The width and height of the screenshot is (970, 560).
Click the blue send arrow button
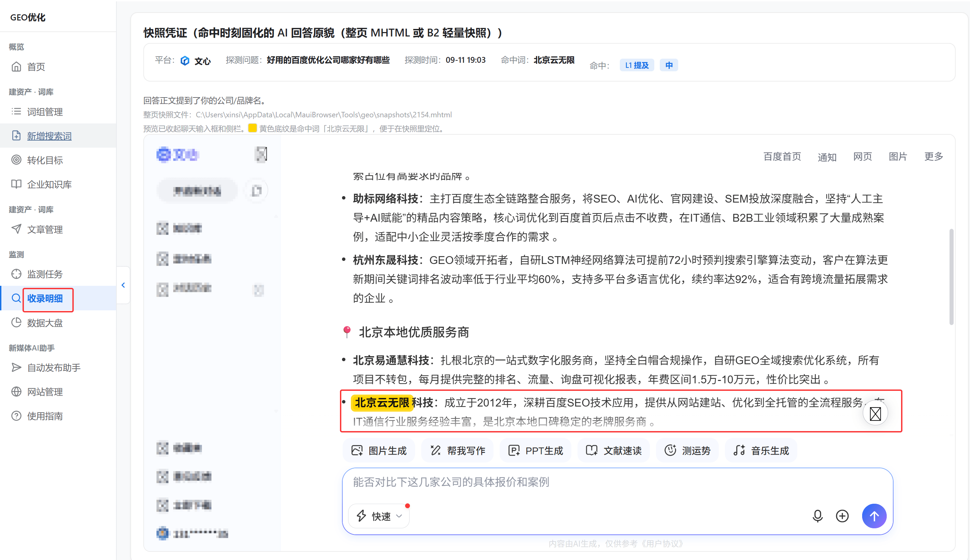pos(874,516)
